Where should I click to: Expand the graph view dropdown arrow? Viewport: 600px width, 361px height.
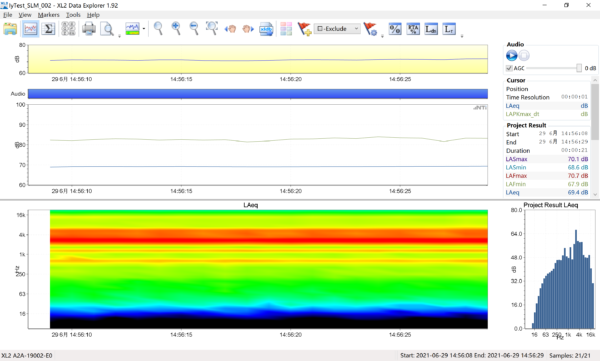[144, 29]
